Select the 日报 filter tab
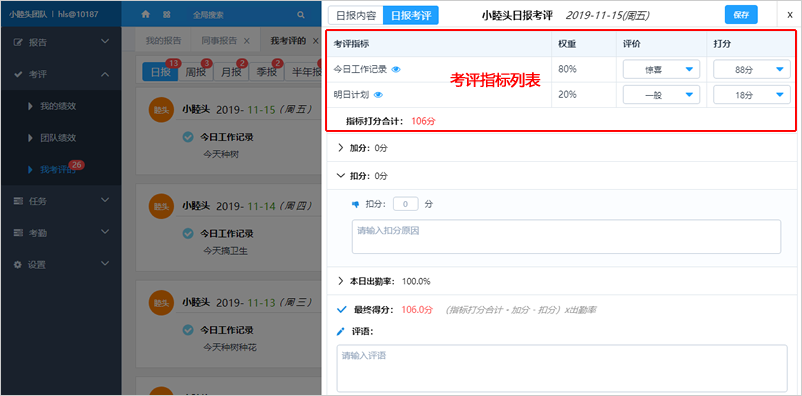This screenshot has height=396, width=802. coord(160,72)
